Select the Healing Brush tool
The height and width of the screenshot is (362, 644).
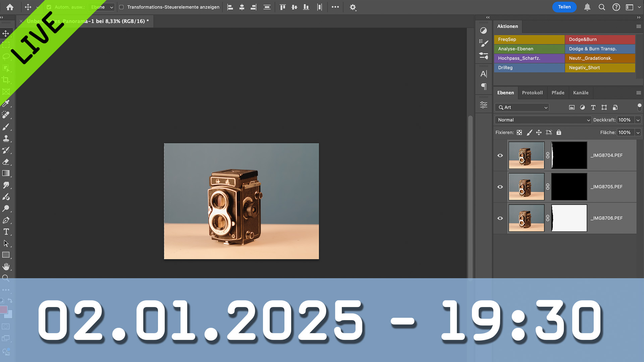pyautogui.click(x=6, y=115)
